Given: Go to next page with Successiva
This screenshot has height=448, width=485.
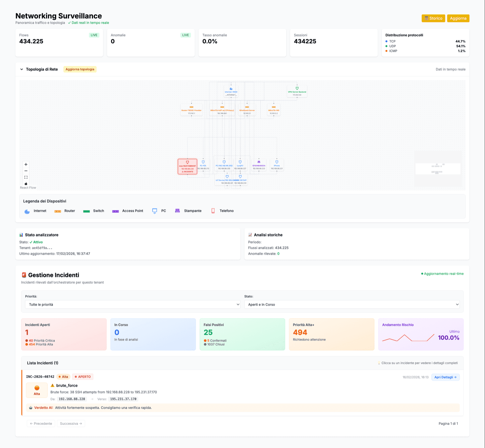Looking at the screenshot, I should pos(71,423).
